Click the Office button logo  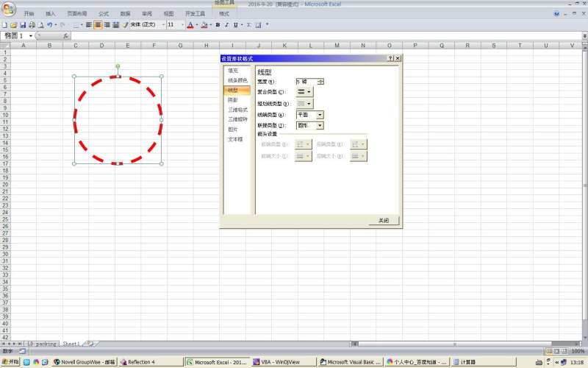click(7, 10)
